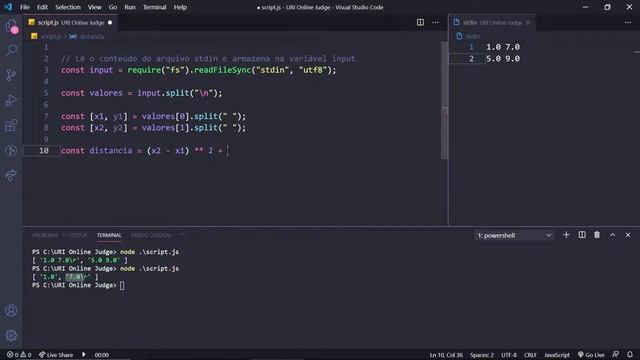Open the Source Control view

(x=11, y=75)
